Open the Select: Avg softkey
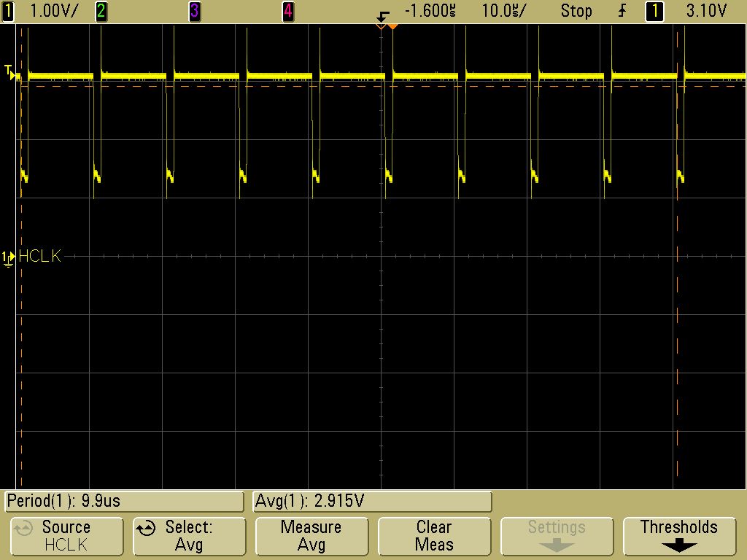Viewport: 747px width, 560px height. point(189,536)
